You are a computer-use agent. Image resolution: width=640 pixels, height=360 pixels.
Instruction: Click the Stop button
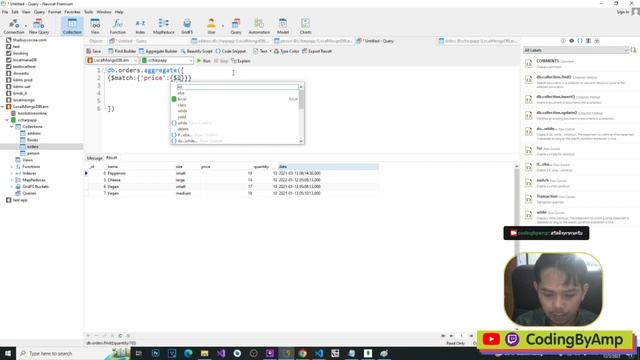[221, 61]
